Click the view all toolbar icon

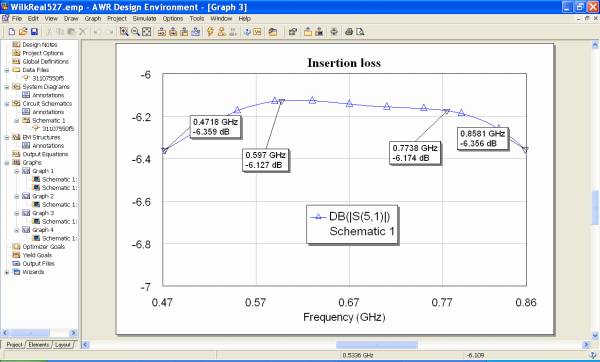[147, 32]
